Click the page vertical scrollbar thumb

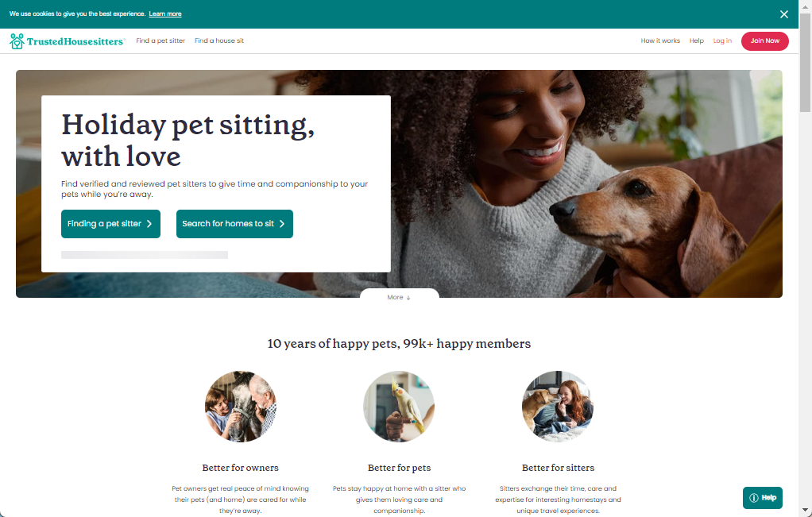(806, 62)
